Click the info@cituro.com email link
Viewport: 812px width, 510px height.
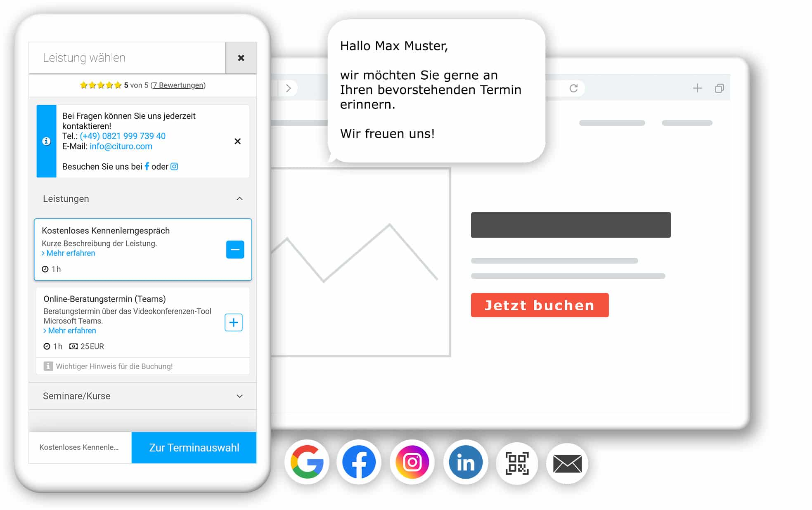pyautogui.click(x=121, y=146)
